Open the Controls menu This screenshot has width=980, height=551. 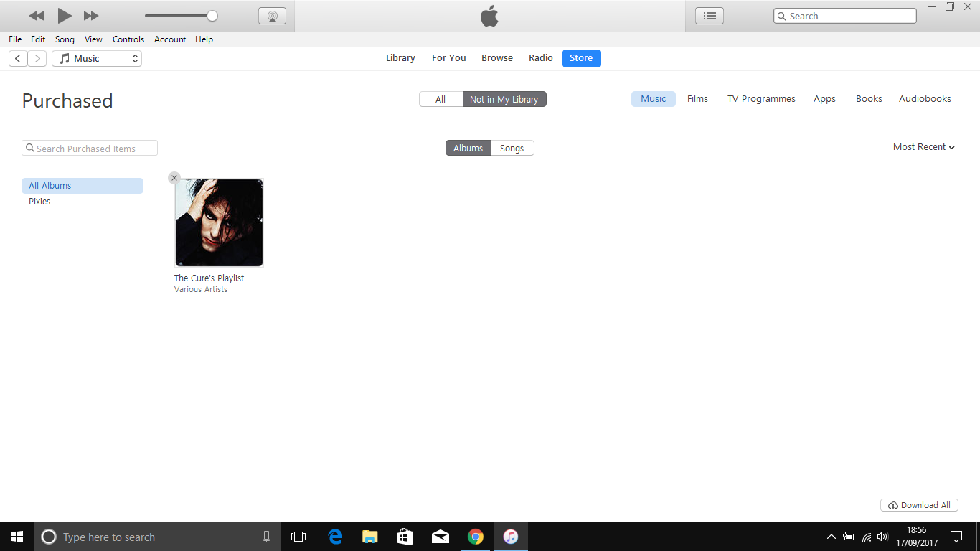click(128, 39)
